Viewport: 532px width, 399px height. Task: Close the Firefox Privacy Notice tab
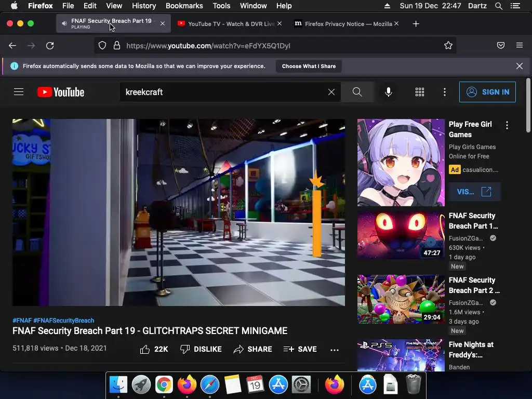coord(396,23)
